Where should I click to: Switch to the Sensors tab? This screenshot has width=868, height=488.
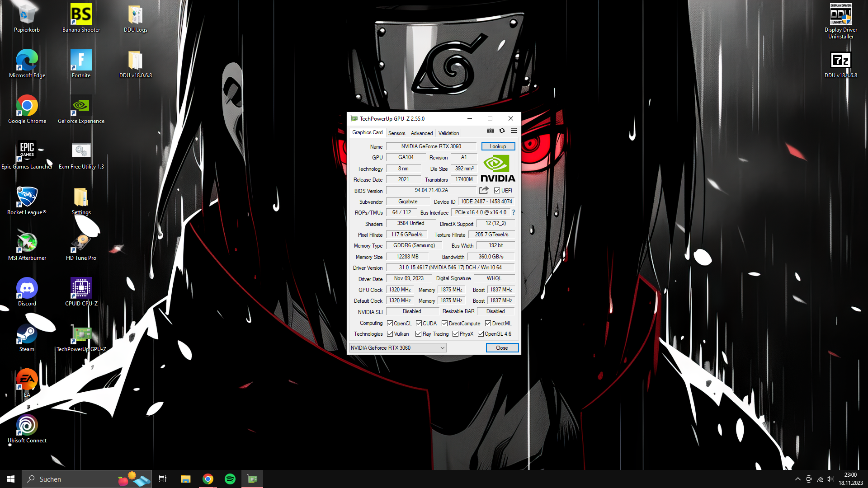point(397,133)
